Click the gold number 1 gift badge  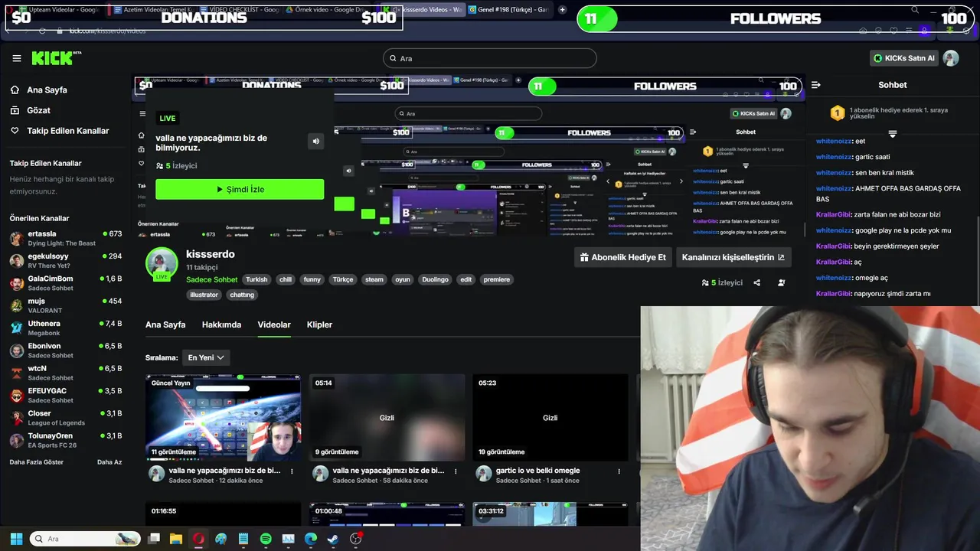click(x=838, y=113)
